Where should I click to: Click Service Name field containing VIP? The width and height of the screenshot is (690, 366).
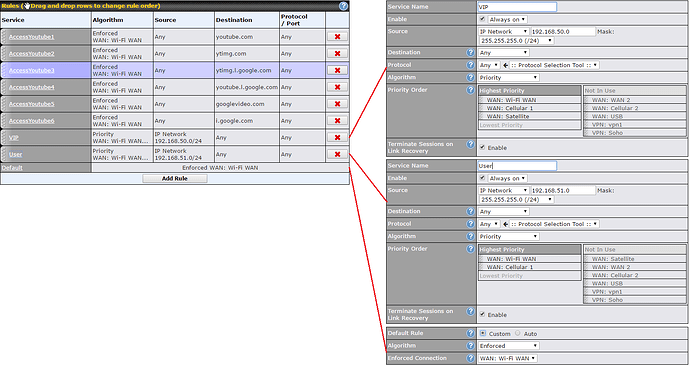[518, 7]
